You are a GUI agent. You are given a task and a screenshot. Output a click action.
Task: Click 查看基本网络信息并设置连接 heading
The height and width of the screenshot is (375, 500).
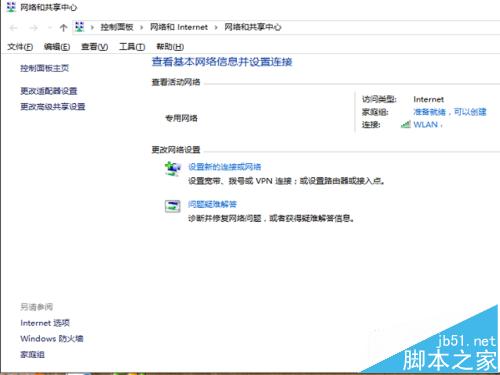(222, 62)
